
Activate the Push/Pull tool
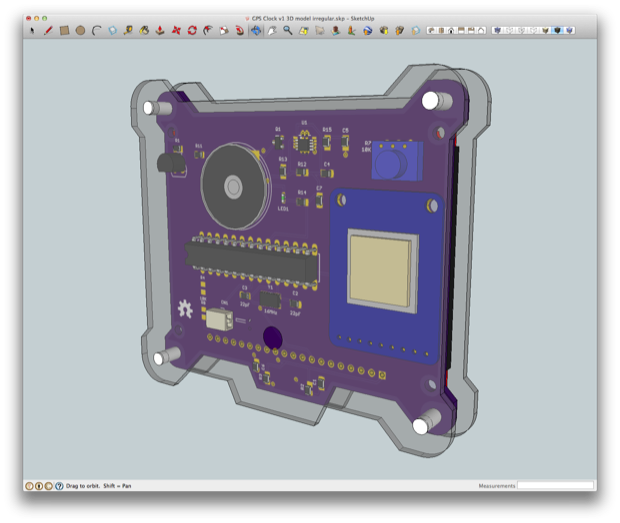[160, 30]
